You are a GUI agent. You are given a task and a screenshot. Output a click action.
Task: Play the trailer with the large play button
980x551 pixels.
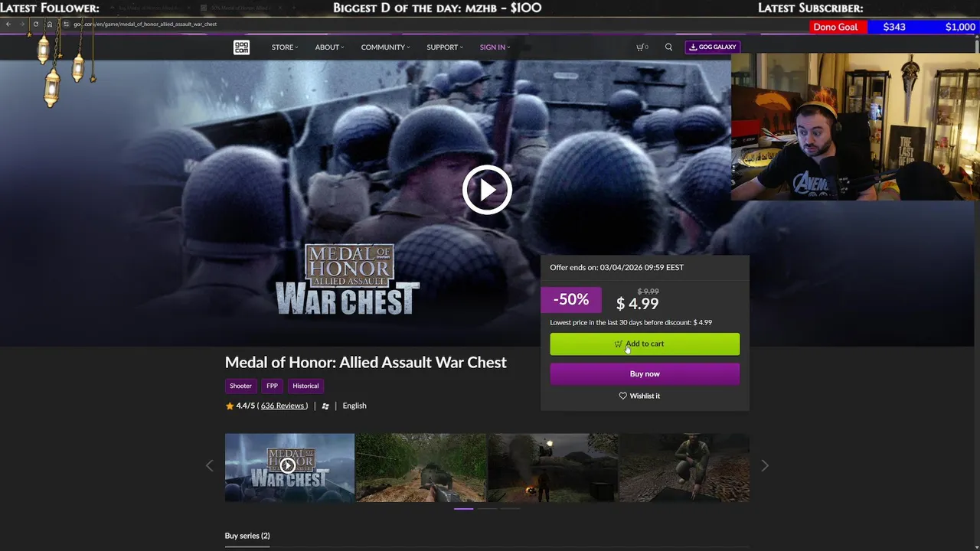point(487,190)
